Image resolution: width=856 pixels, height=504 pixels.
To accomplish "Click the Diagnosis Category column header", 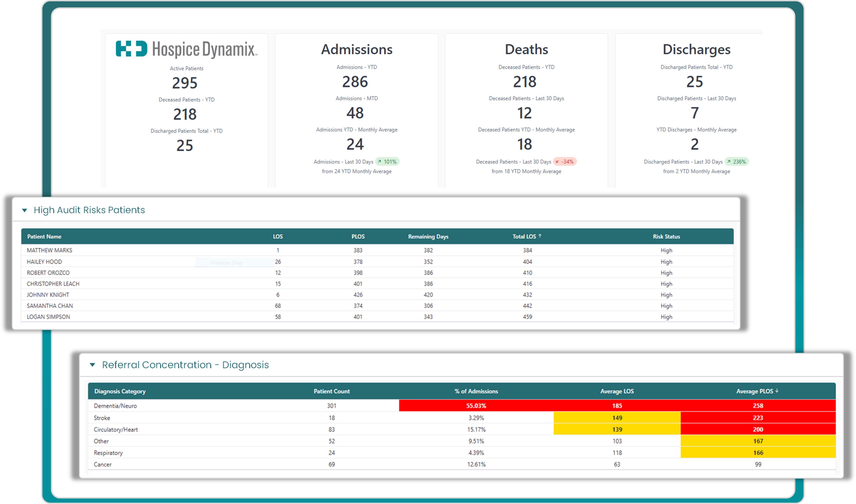I will tap(120, 391).
